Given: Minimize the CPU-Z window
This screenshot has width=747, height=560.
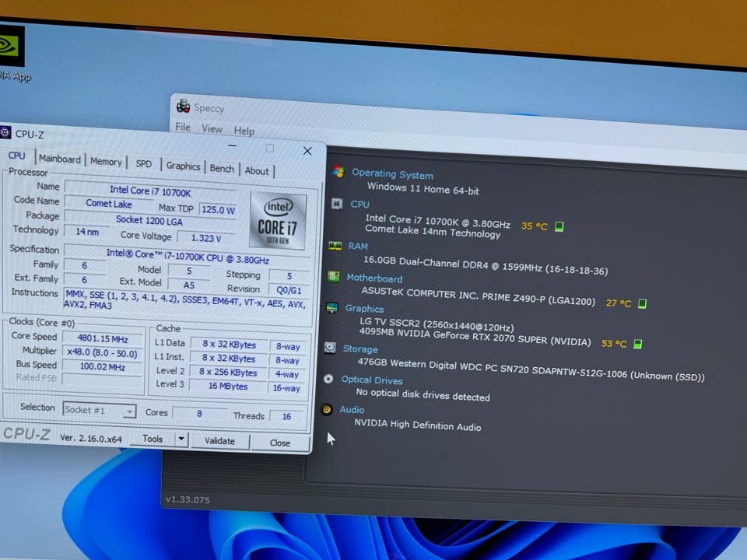Looking at the screenshot, I should point(232,145).
